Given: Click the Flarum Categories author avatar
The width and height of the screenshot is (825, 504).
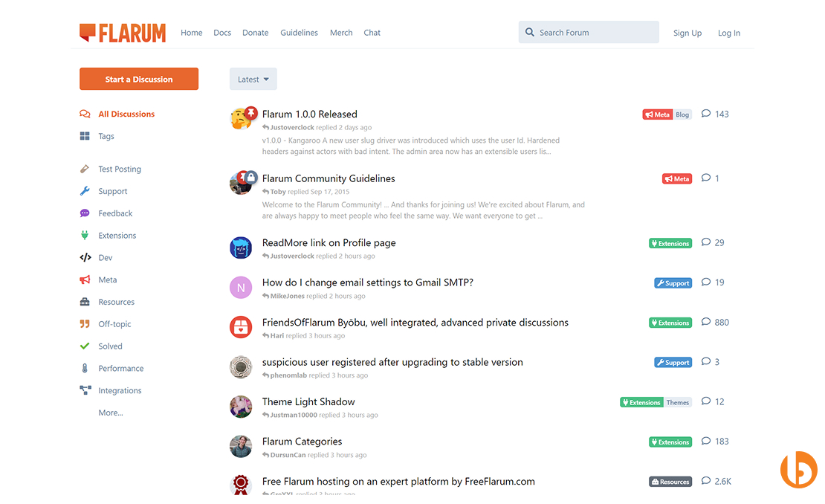Looking at the screenshot, I should point(241,446).
